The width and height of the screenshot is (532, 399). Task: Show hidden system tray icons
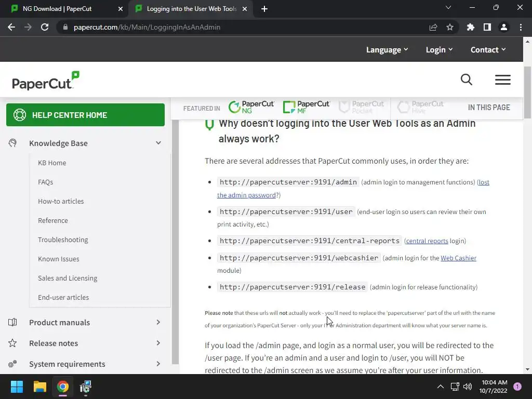click(x=441, y=387)
